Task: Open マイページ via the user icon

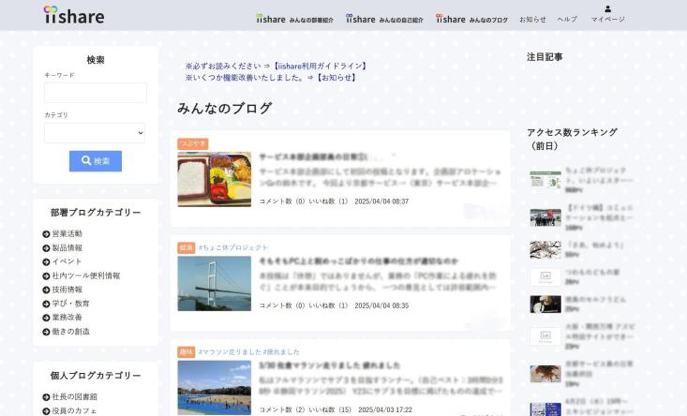Action: tap(607, 14)
